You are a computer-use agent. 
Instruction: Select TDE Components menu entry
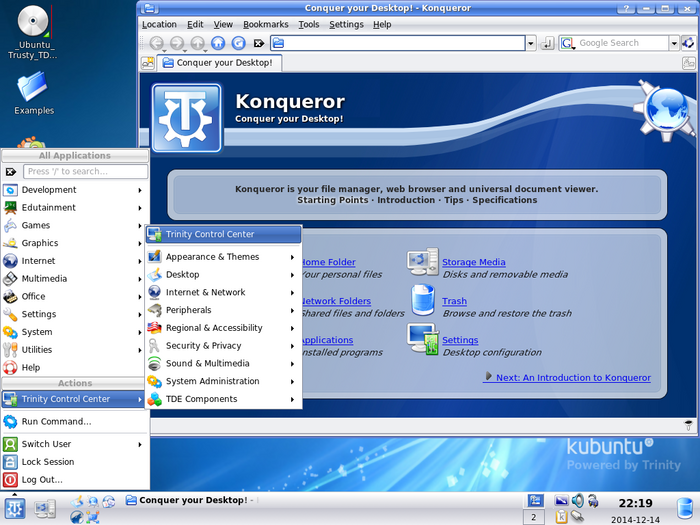click(223, 399)
